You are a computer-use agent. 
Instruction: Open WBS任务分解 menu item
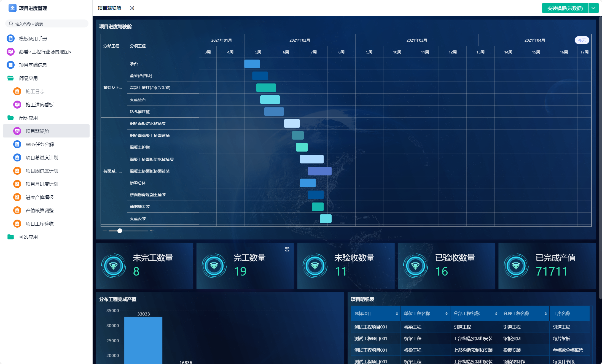40,144
